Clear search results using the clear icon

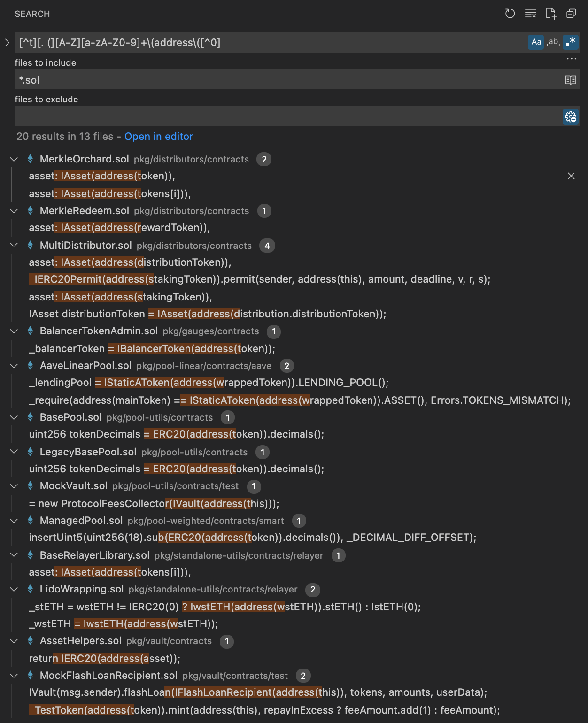[531, 14]
